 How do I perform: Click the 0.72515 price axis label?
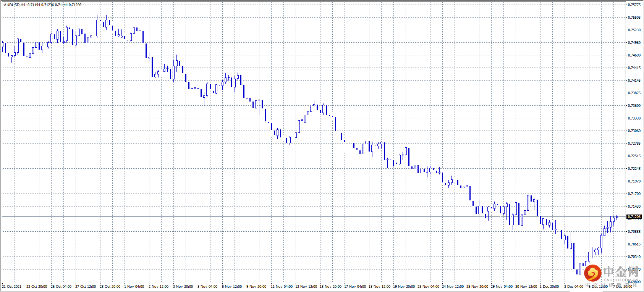(x=634, y=156)
